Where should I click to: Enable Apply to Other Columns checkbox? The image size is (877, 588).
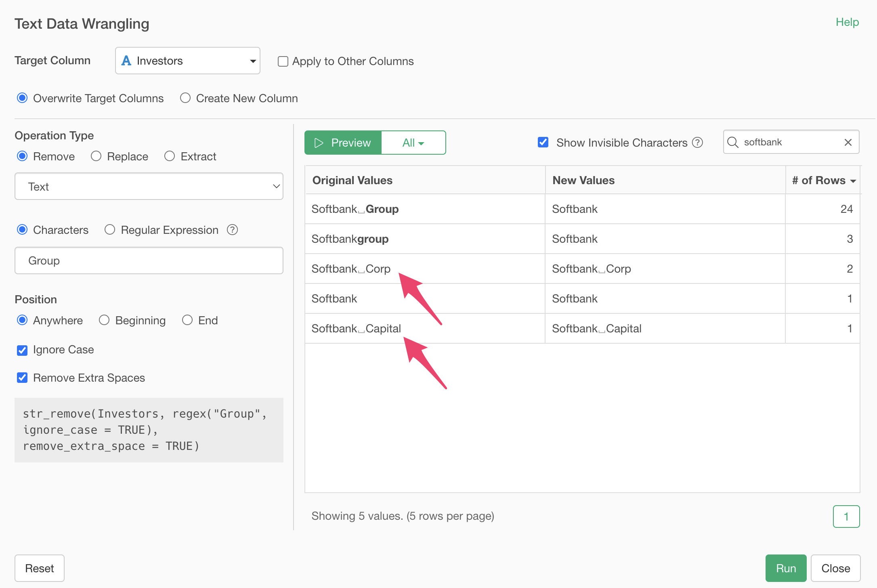[x=283, y=61]
